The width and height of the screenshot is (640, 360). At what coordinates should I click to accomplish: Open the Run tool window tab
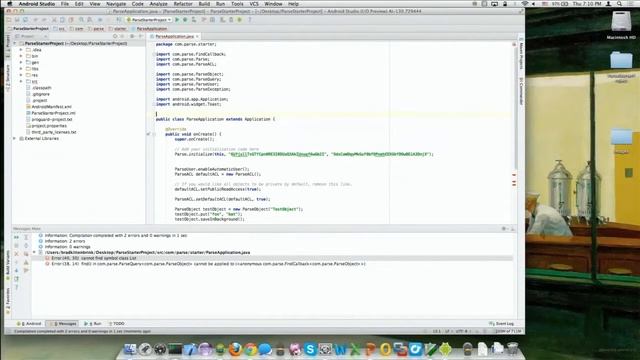pos(93,323)
